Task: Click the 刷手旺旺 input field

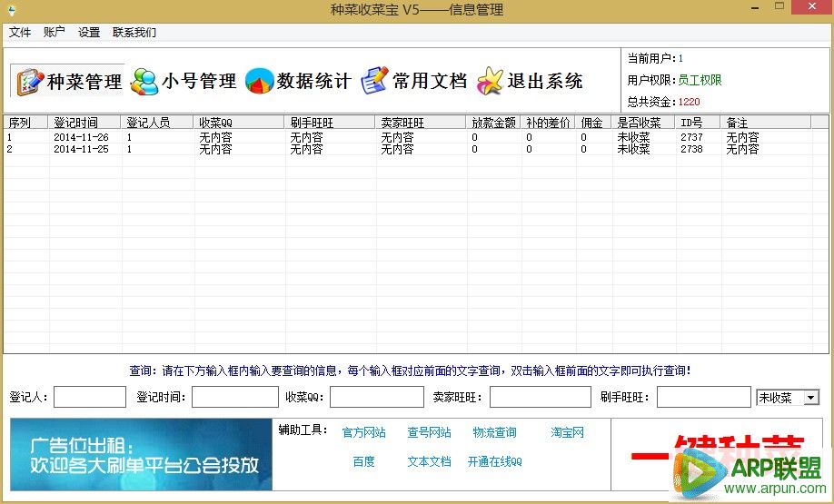Action: [704, 397]
